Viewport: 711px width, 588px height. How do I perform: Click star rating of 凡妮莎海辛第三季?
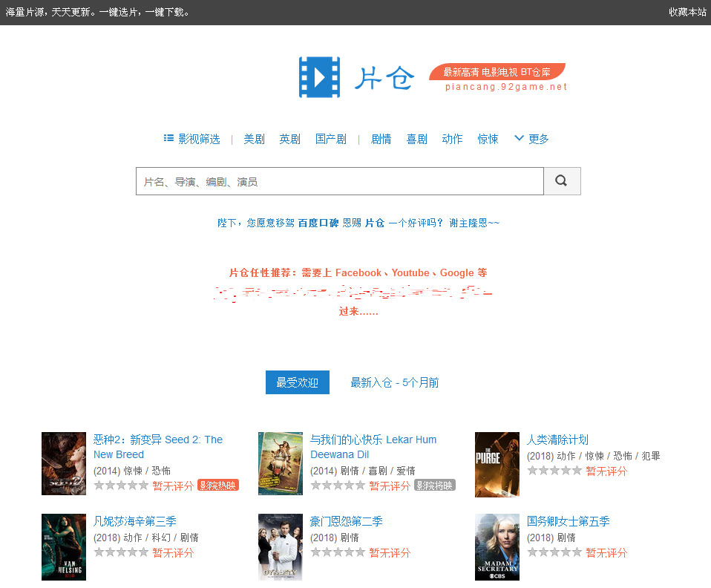(x=121, y=552)
